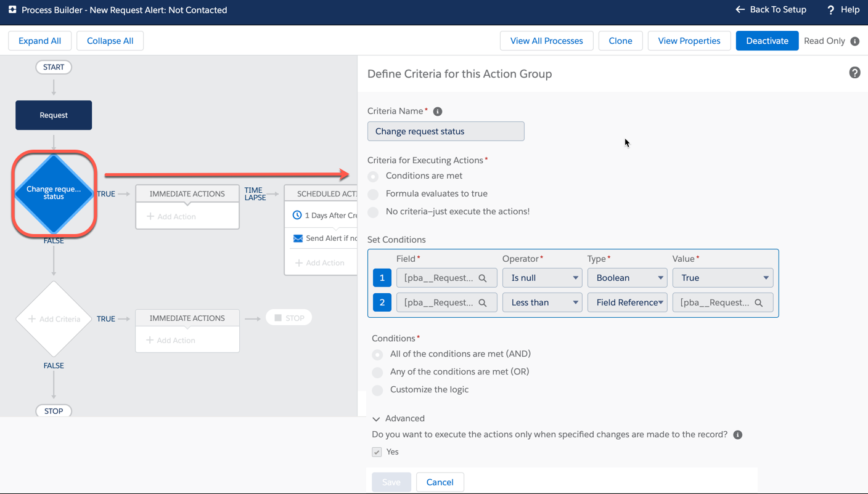The height and width of the screenshot is (494, 868).
Task: Click Back To Setup
Action: click(x=771, y=10)
